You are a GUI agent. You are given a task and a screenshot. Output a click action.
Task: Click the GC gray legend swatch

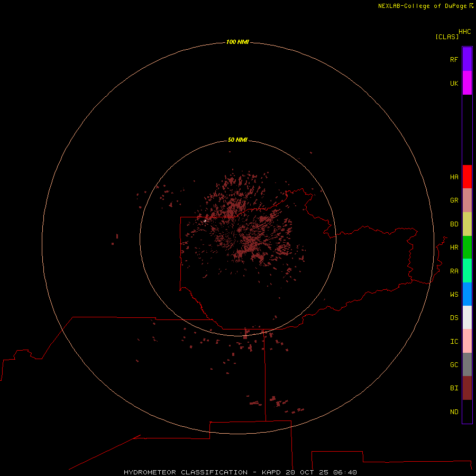tap(467, 364)
